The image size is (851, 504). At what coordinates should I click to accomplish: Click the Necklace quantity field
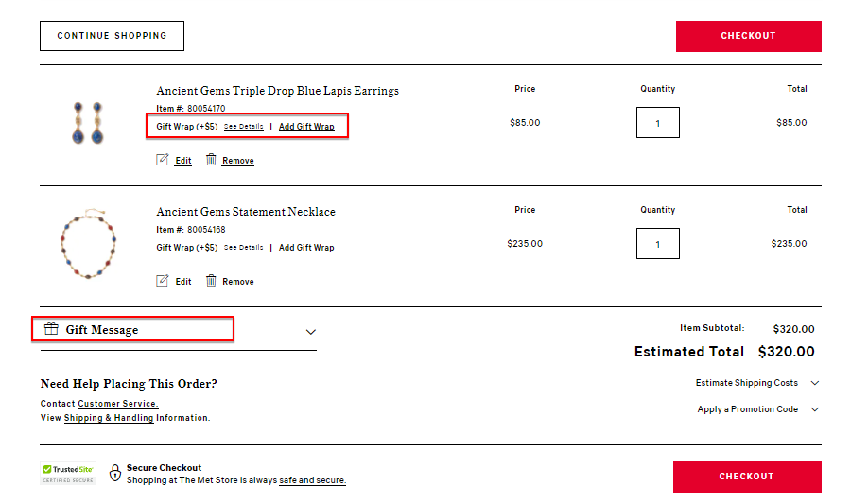click(x=658, y=244)
